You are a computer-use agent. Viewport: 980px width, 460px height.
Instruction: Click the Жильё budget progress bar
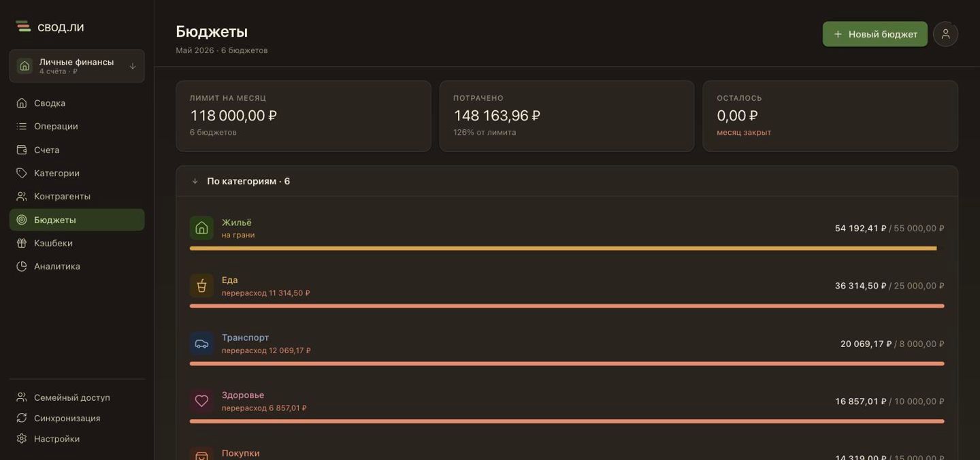567,248
